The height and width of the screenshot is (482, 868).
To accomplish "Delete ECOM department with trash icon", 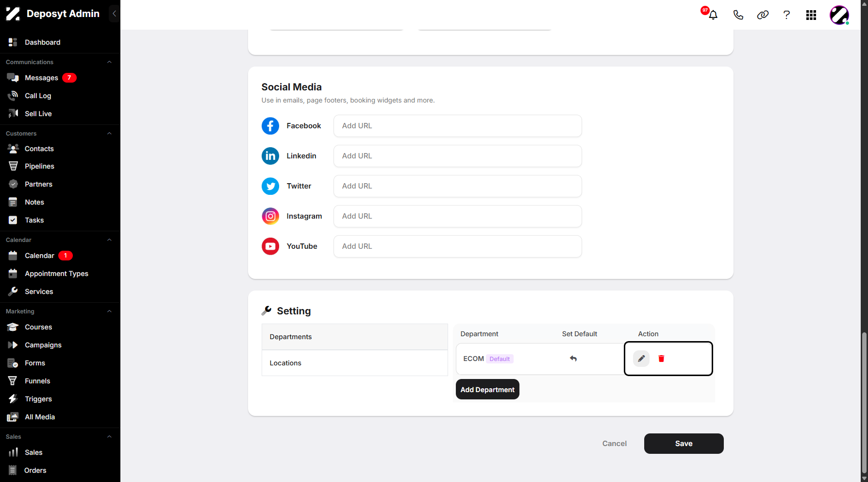I will click(x=661, y=359).
